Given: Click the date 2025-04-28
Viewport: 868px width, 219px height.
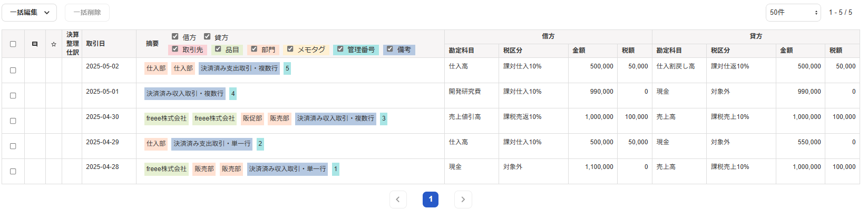Looking at the screenshot, I should click(x=102, y=167).
